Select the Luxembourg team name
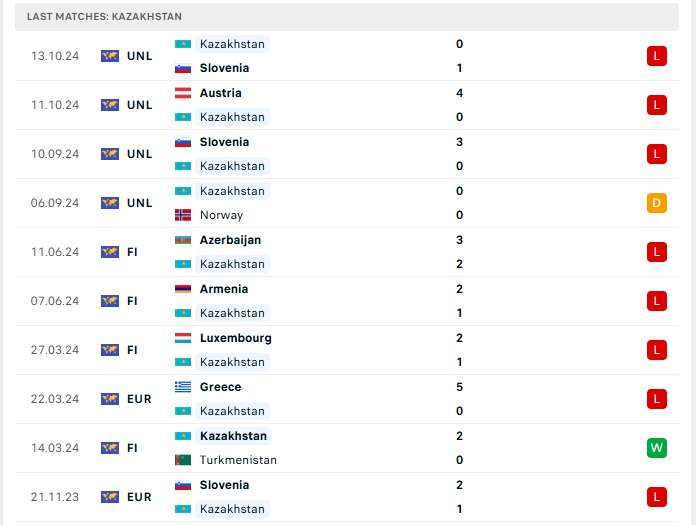696x525 pixels. (235, 338)
